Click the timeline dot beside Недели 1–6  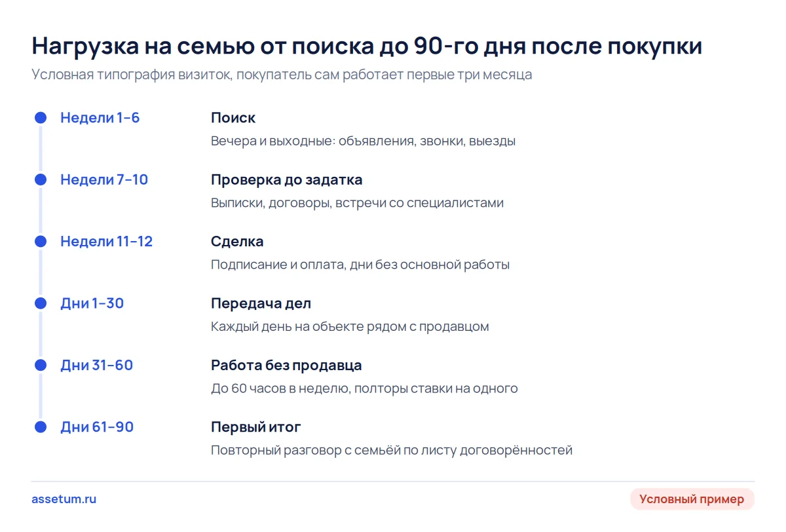[x=41, y=118]
